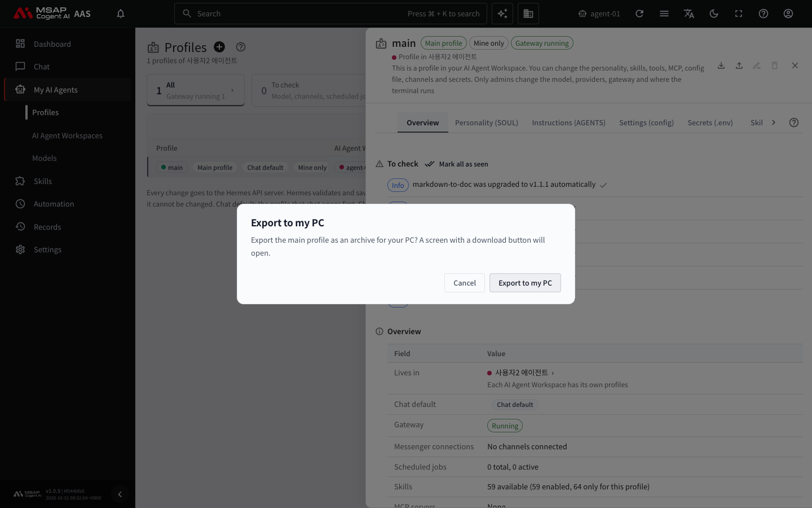The width and height of the screenshot is (812, 508).
Task: Open the organization building icon
Action: [528, 14]
